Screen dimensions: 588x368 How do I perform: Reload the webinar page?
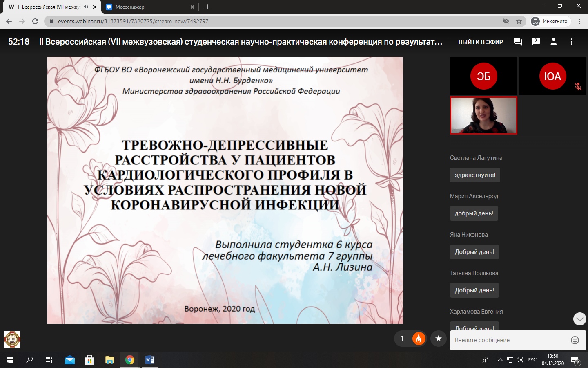pyautogui.click(x=35, y=21)
